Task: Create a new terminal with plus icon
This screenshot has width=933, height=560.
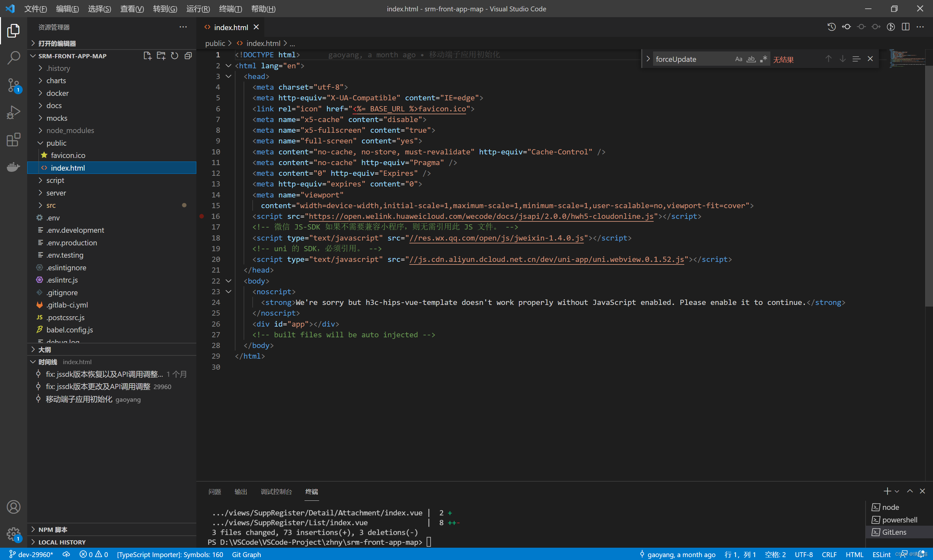Action: [x=887, y=491]
